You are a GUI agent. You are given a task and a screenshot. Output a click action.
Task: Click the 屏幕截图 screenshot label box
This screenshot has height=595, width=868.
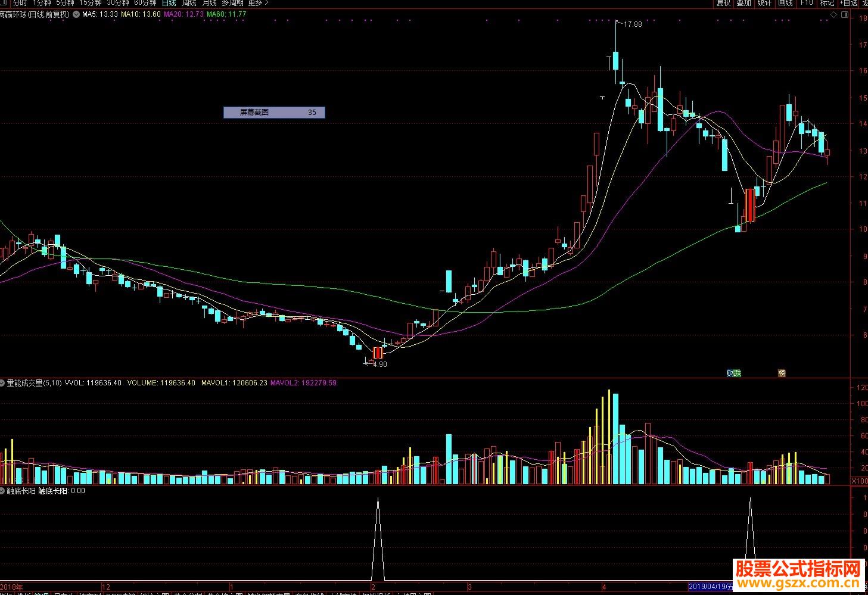click(274, 112)
